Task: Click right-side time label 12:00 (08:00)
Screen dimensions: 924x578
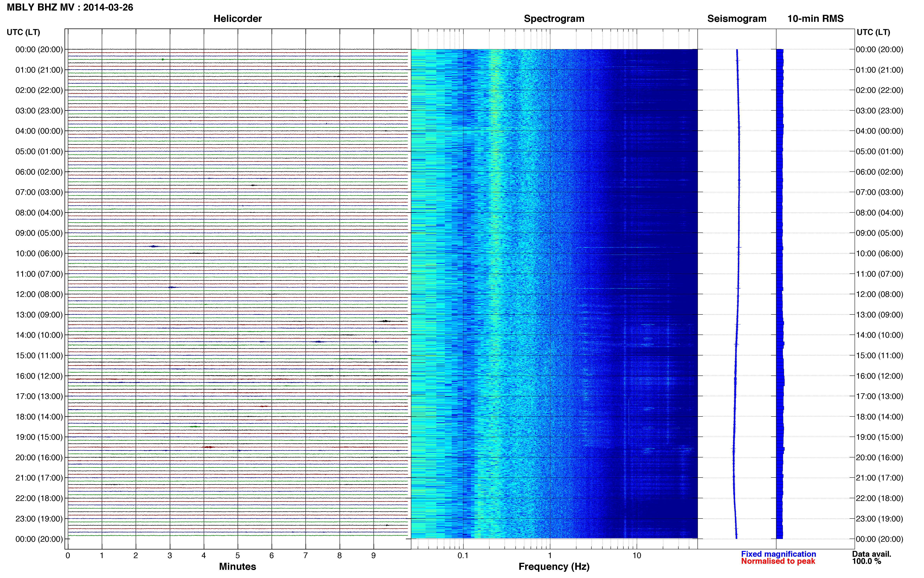Action: [879, 294]
